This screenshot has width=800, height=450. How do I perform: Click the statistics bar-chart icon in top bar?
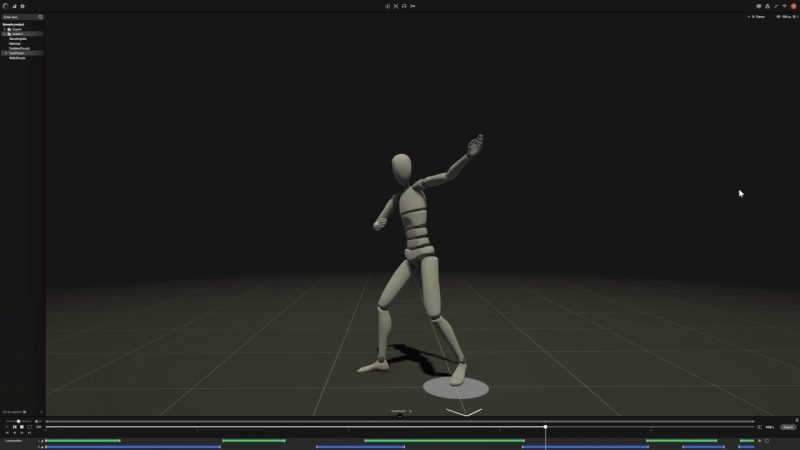point(14,6)
